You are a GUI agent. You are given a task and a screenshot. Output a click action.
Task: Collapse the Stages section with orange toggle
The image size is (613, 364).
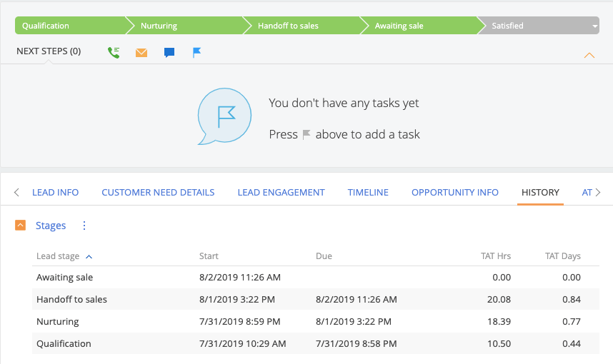pyautogui.click(x=21, y=226)
